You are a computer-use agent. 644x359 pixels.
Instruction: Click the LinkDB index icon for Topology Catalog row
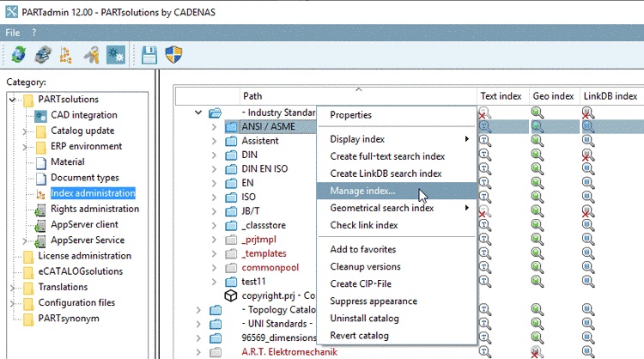pyautogui.click(x=587, y=309)
